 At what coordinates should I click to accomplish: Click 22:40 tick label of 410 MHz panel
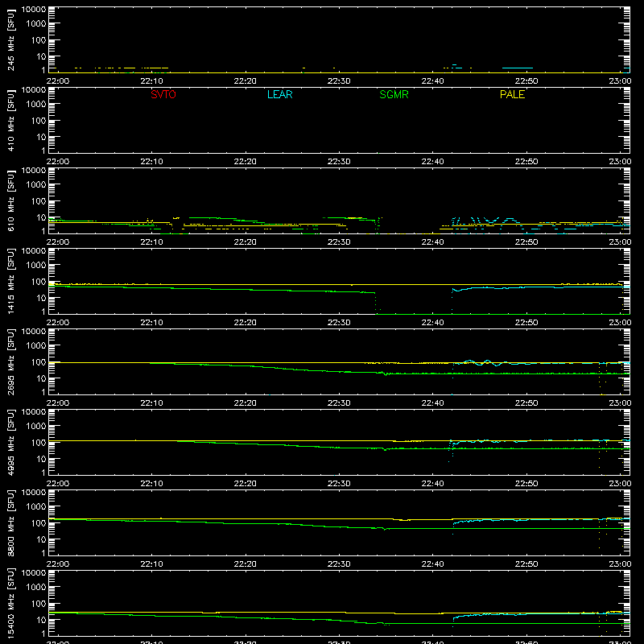coord(432,162)
